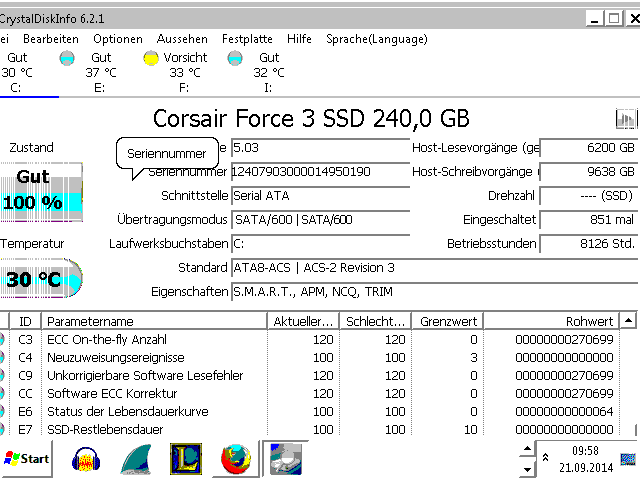640x480 pixels.
Task: Click power-on count 851 mal
Action: tap(588, 220)
